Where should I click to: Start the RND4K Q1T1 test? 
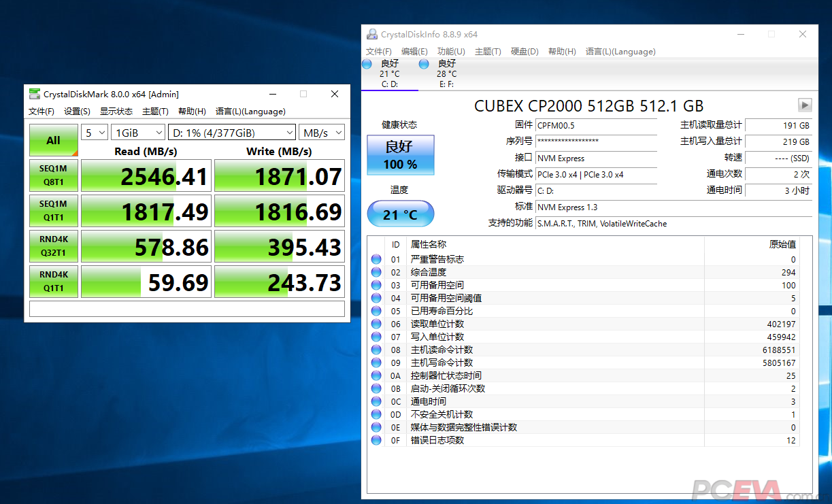54,282
